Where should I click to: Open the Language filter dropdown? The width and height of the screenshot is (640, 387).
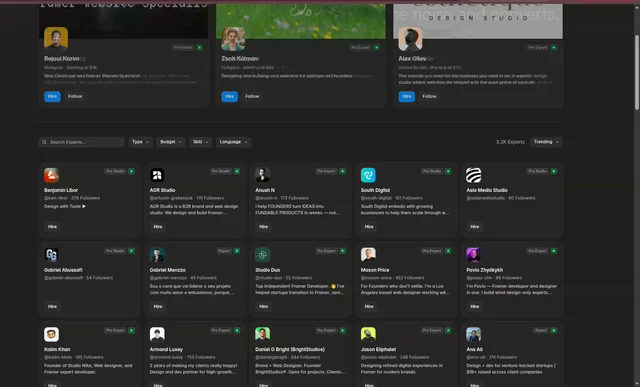pyautogui.click(x=233, y=142)
